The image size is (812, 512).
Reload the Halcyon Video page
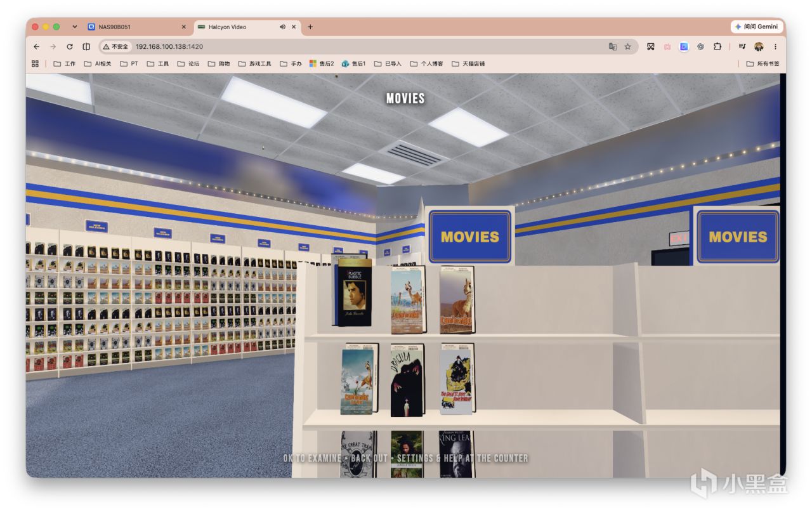pos(70,46)
